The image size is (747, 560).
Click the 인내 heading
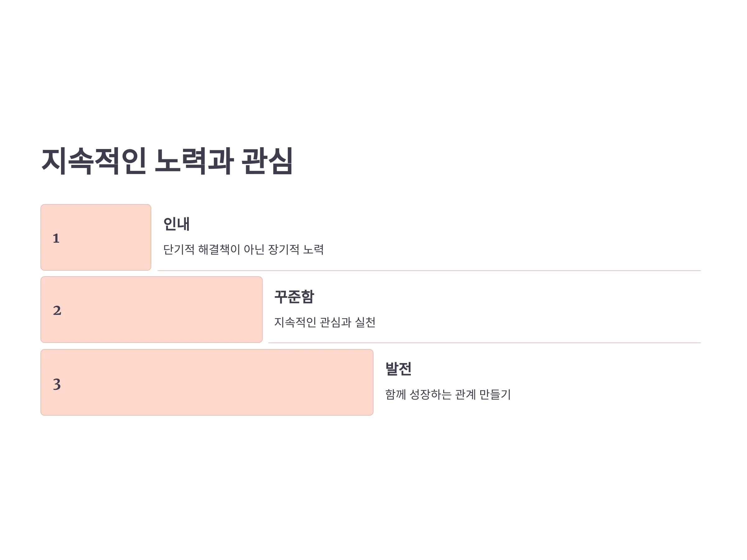(176, 224)
